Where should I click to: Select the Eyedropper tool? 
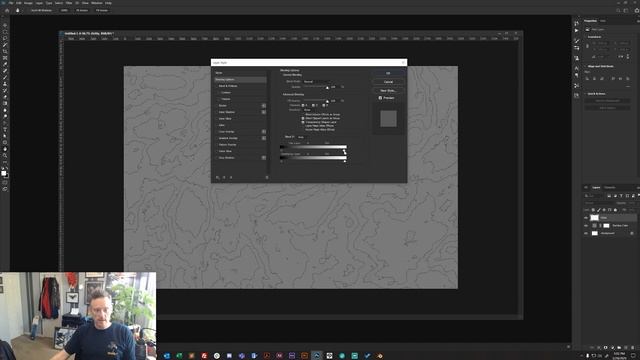pos(5,64)
